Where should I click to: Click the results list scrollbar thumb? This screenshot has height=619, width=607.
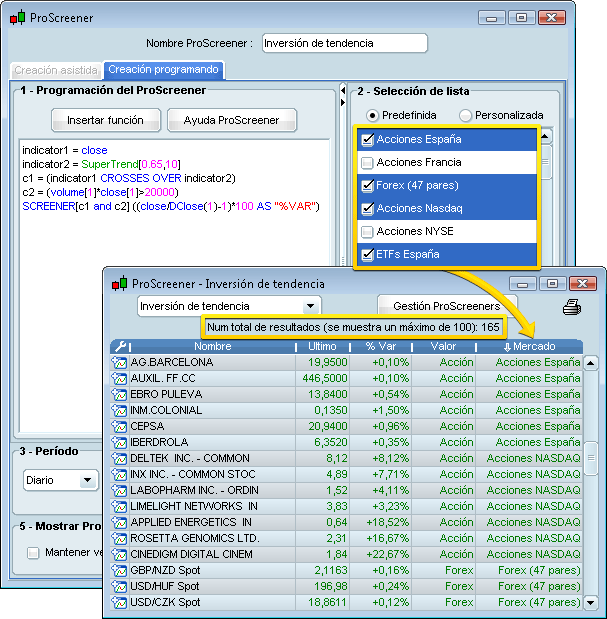591,458
